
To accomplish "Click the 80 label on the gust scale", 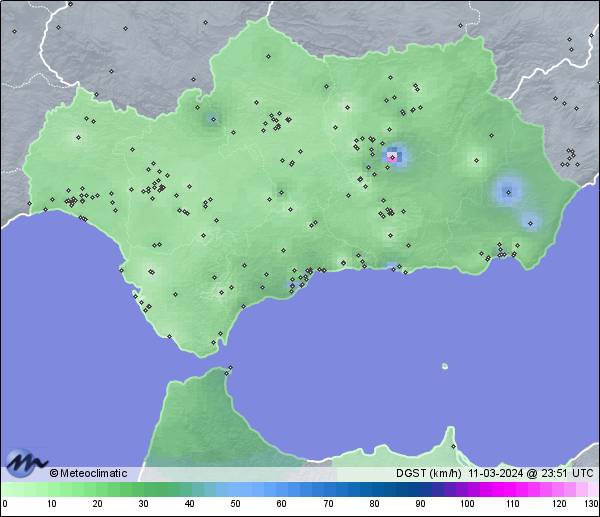I will point(374,504).
